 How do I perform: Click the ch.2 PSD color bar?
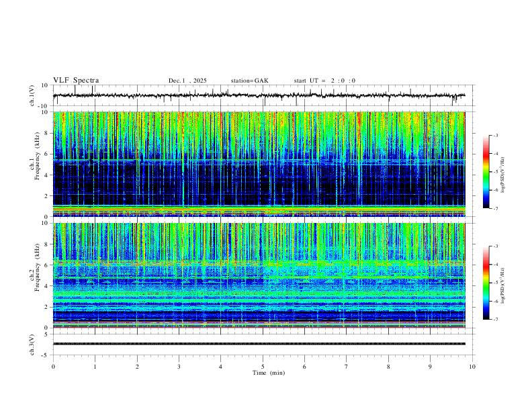tap(486, 283)
